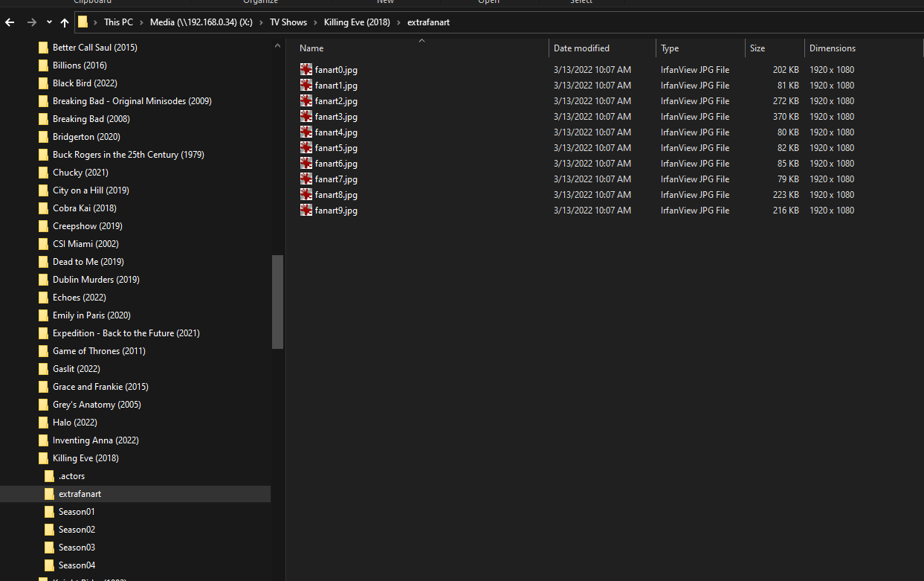The image size is (924, 581).
Task: Select Black Bird (2022) in navigation tree
Action: (85, 83)
